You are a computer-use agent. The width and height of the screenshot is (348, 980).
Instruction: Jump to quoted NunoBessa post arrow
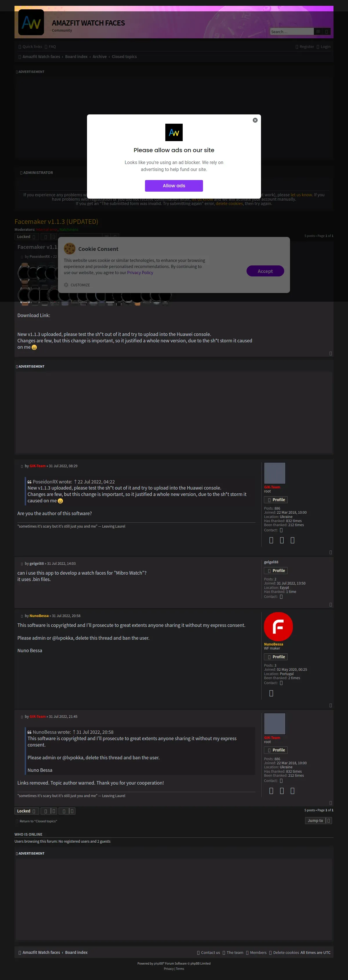click(x=74, y=732)
